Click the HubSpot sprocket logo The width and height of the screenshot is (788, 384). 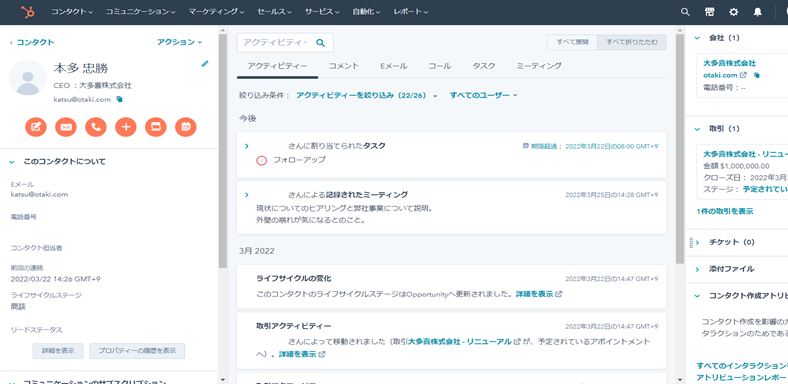point(28,12)
